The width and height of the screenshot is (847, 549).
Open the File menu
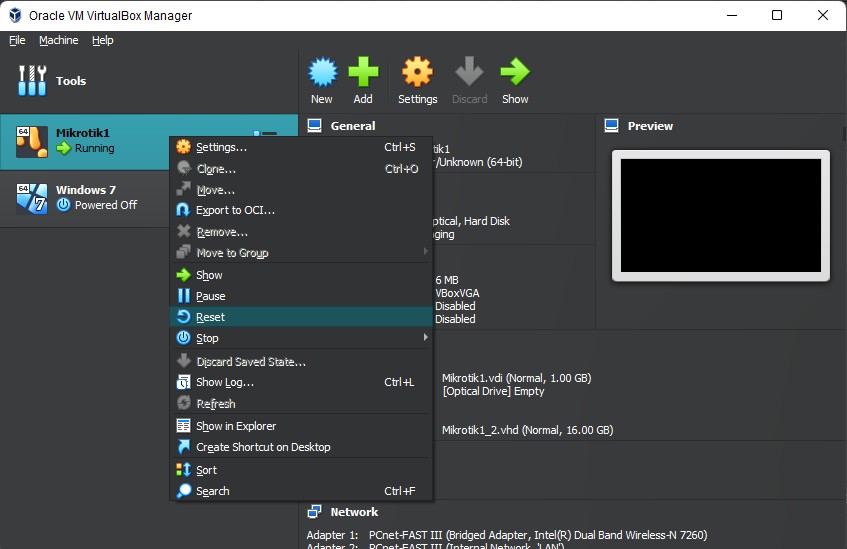pos(17,40)
